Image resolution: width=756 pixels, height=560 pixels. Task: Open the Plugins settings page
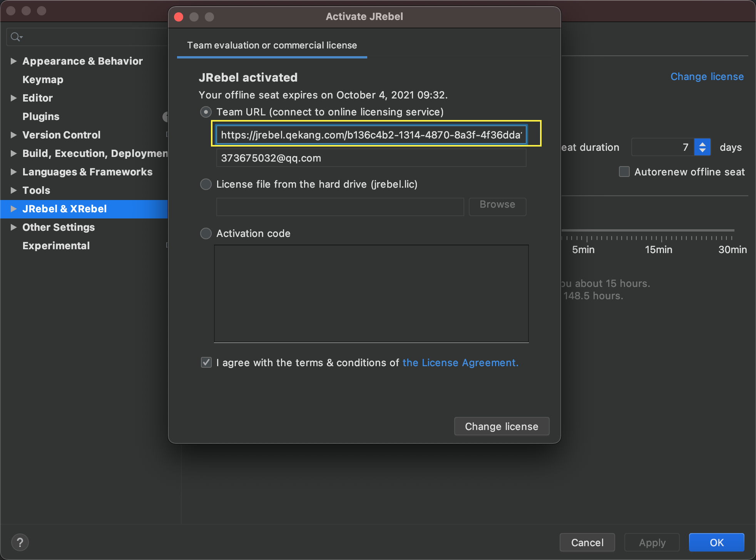click(41, 117)
